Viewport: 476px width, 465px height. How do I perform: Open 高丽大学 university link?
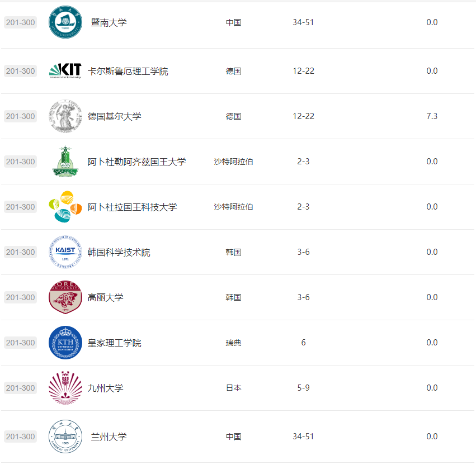(x=106, y=297)
